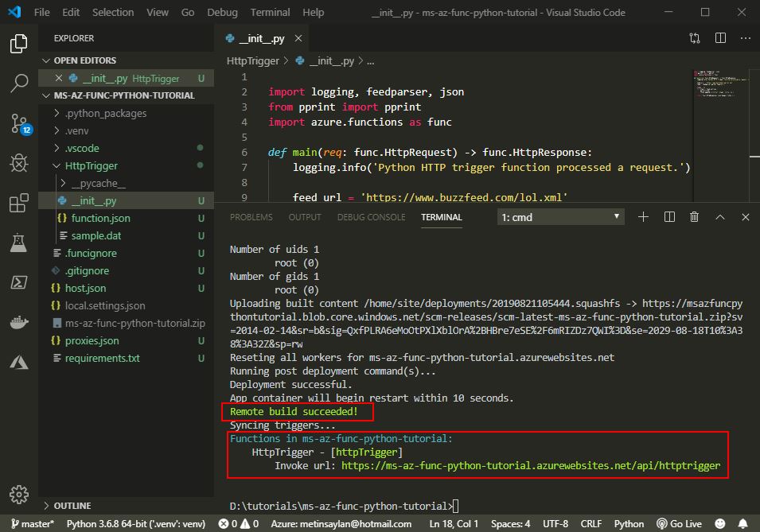The height and width of the screenshot is (532, 760).
Task: Open editor More Actions ellipsis
Action: point(746,38)
